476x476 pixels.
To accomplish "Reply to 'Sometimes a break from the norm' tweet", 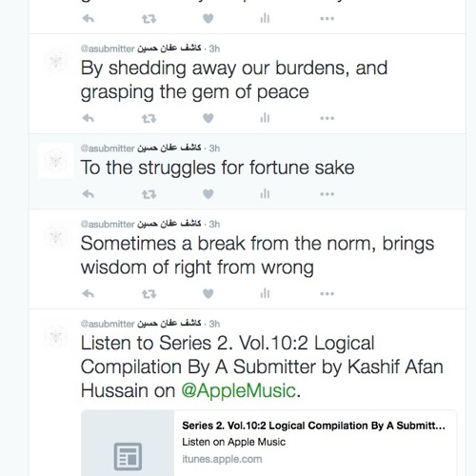I will click(x=89, y=294).
